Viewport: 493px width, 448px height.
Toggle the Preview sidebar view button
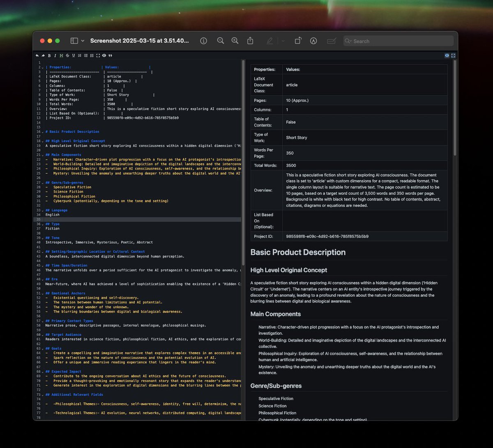click(x=74, y=41)
